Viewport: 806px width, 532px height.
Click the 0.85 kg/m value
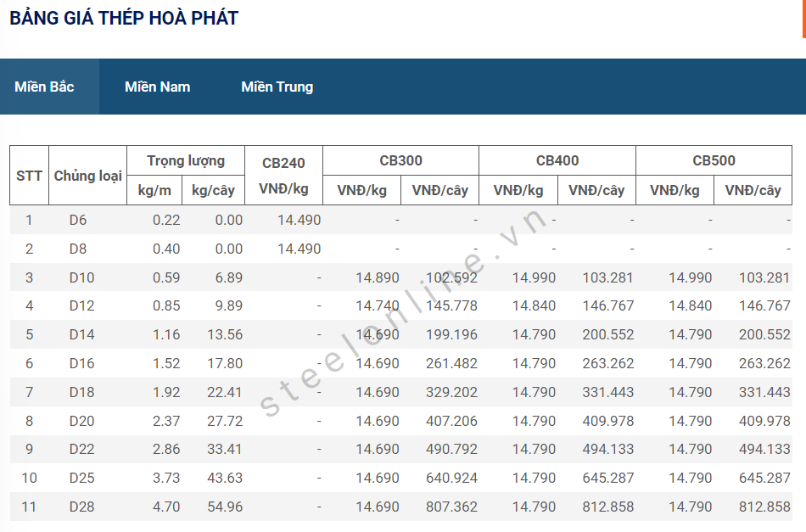[166, 305]
